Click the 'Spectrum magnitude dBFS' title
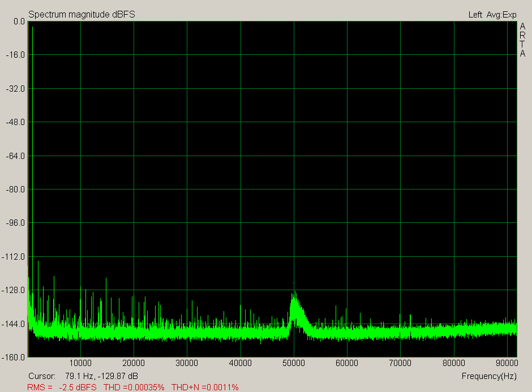The width and height of the screenshot is (532, 392). (x=81, y=15)
